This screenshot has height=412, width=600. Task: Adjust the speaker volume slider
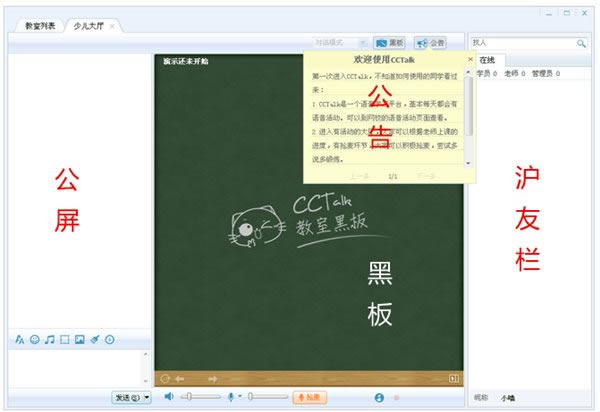click(201, 397)
